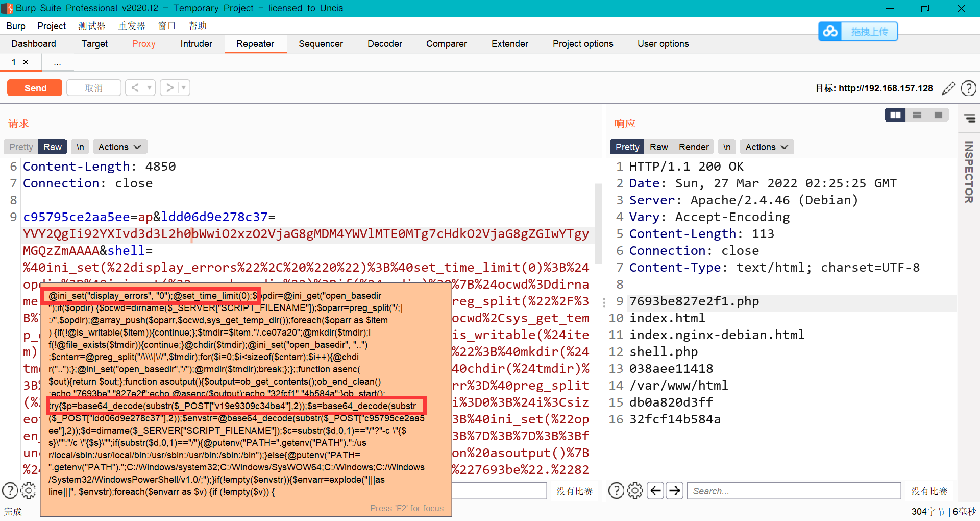Select side-by-side layout view icon
Image resolution: width=980 pixels, height=521 pixels.
895,115
